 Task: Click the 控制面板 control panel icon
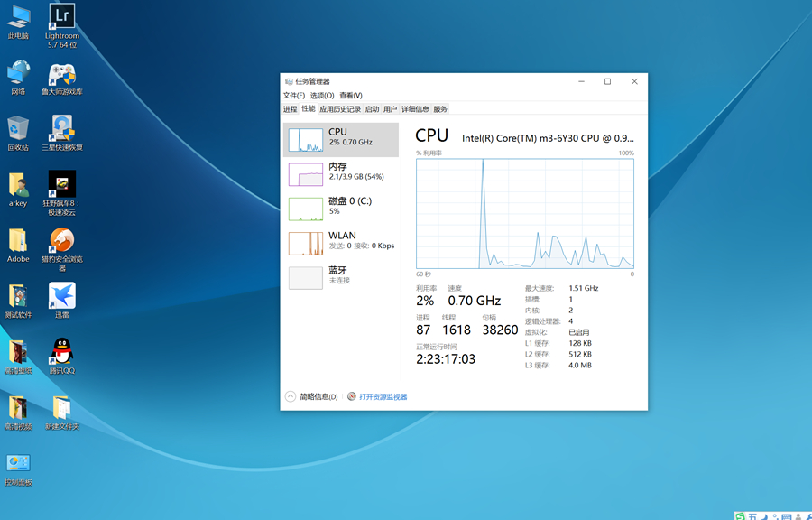pos(18,469)
